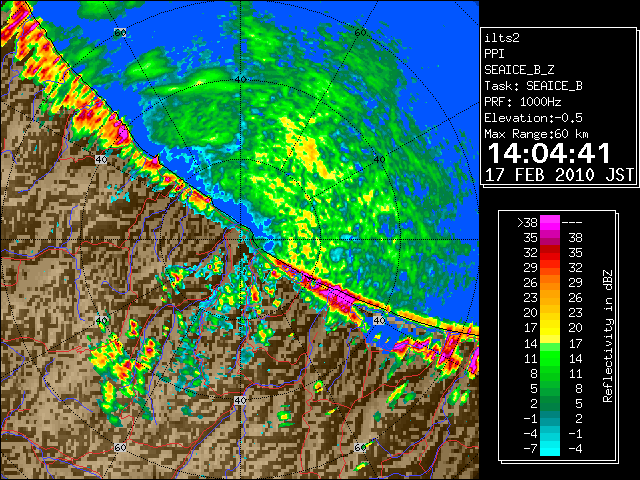Click the ">38" legend label
The width and height of the screenshot is (640, 480).
527,222
